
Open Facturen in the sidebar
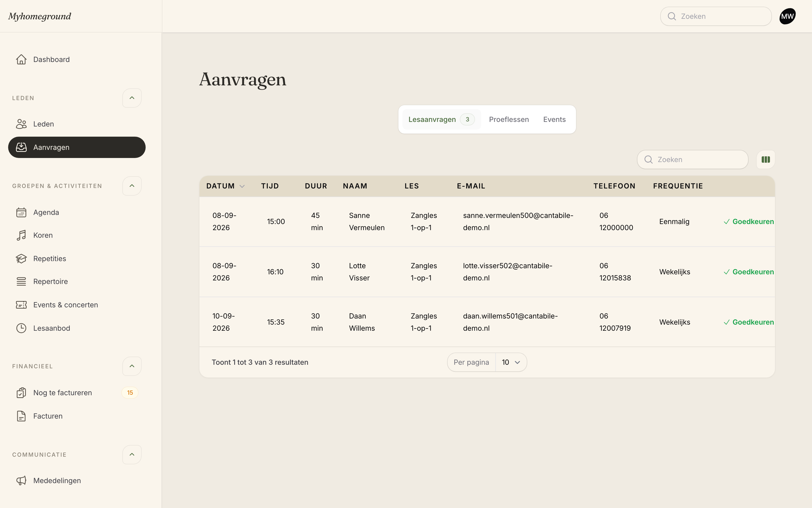(x=77, y=416)
